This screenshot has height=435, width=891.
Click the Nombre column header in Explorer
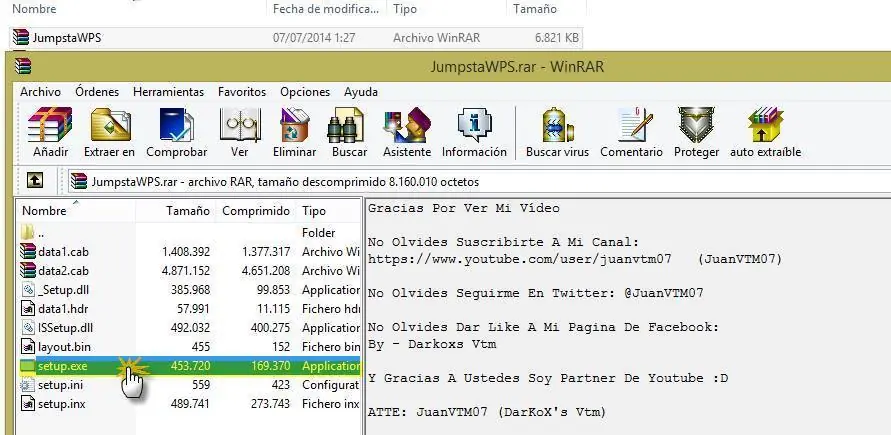(34, 9)
